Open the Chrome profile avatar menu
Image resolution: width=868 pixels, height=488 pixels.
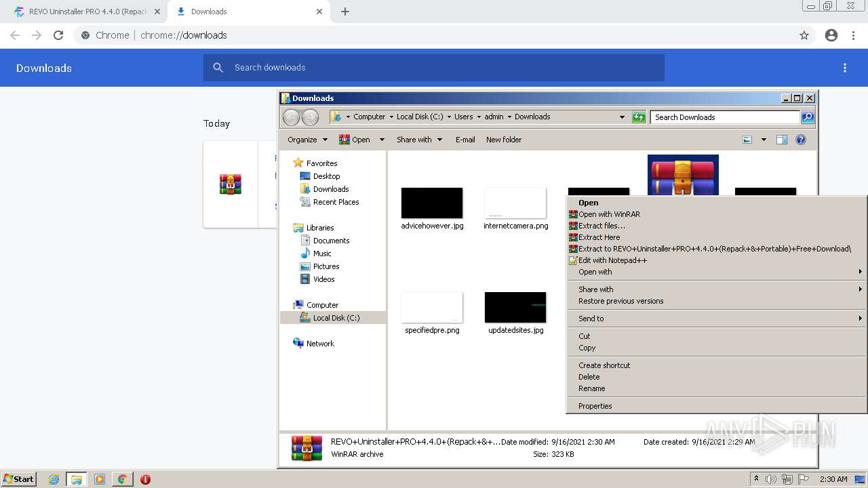[x=831, y=35]
